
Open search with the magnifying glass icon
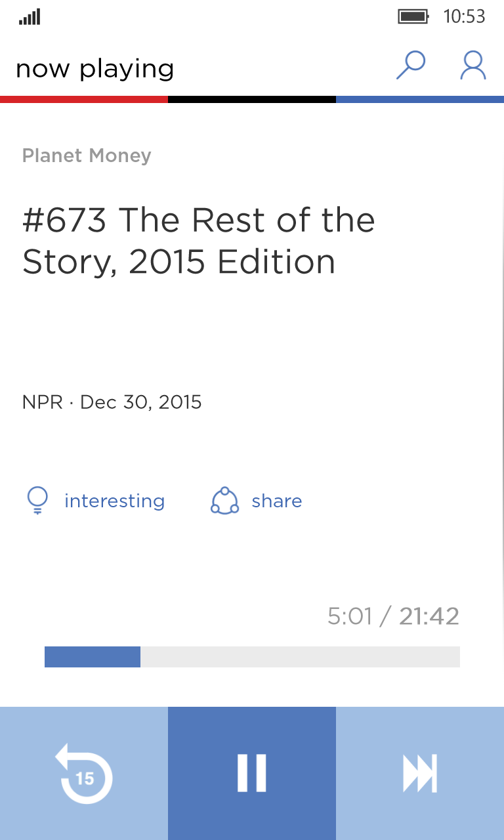411,66
